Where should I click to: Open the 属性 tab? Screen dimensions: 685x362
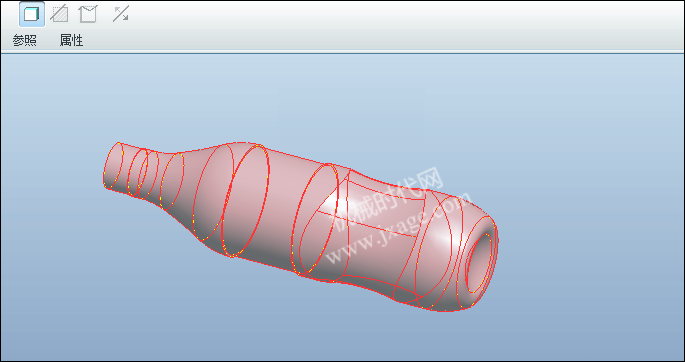tap(71, 41)
